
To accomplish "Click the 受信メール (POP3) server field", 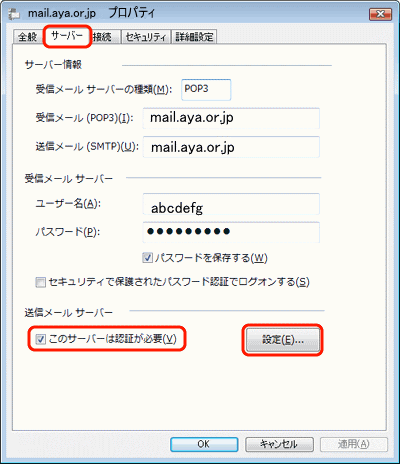I will tap(231, 118).
